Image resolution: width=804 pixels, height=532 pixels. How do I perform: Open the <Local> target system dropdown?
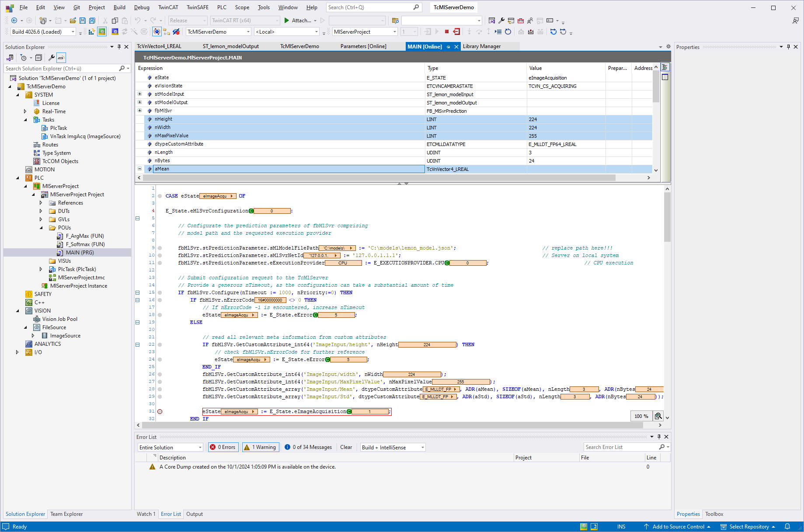point(317,32)
